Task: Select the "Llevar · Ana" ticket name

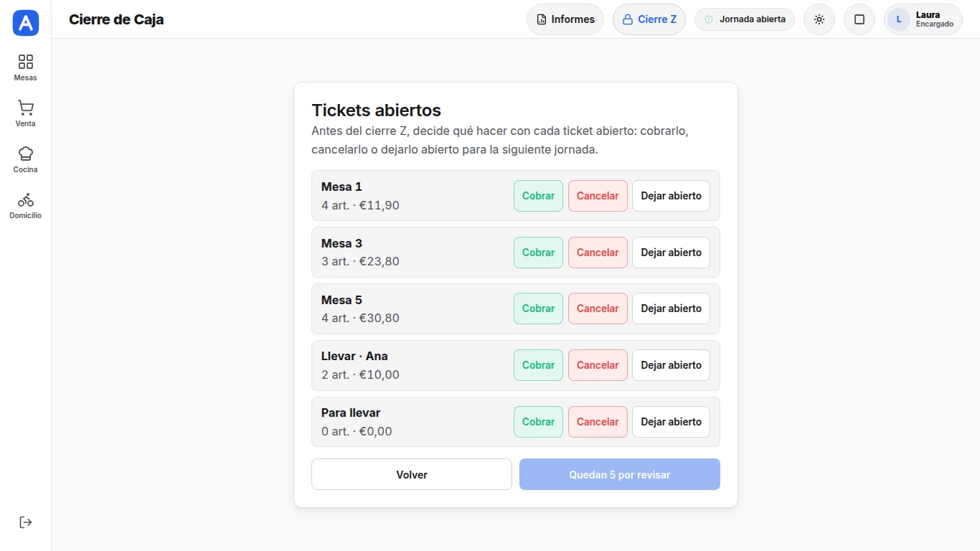Action: 354,356
